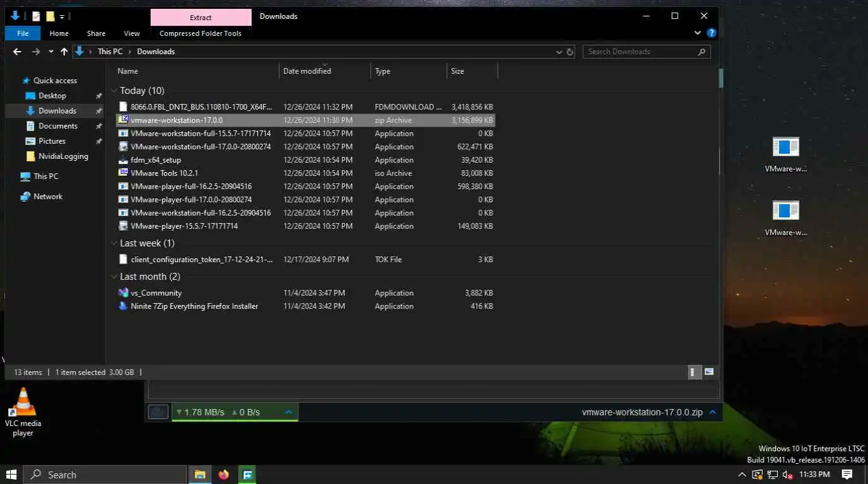Switch to Large icons view in status bar
This screenshot has width=868, height=484.
coord(708,372)
